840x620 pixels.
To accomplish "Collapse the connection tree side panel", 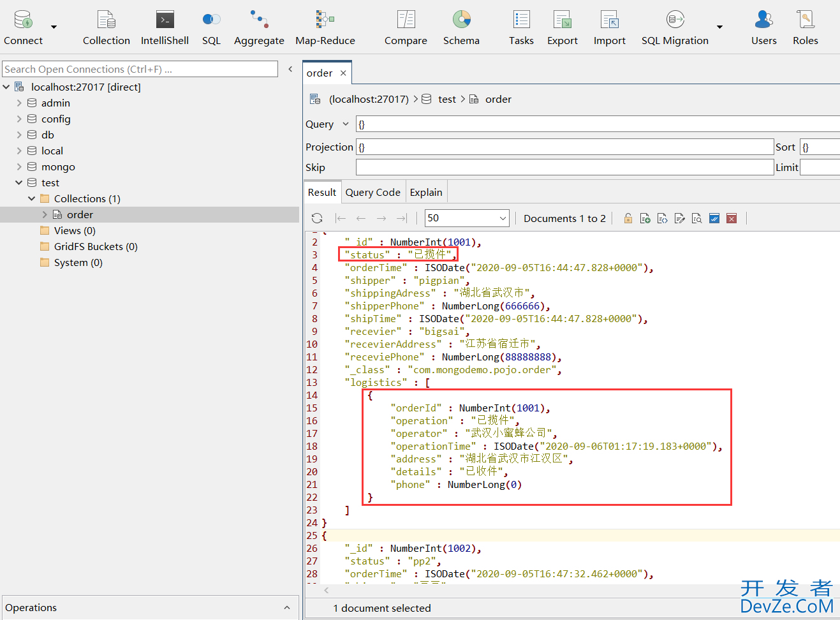I will pyautogui.click(x=290, y=69).
